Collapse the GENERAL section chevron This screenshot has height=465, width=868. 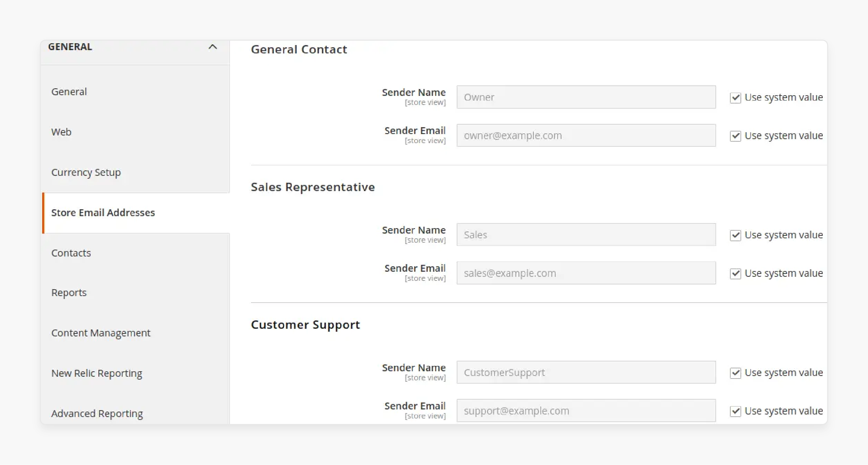point(213,47)
